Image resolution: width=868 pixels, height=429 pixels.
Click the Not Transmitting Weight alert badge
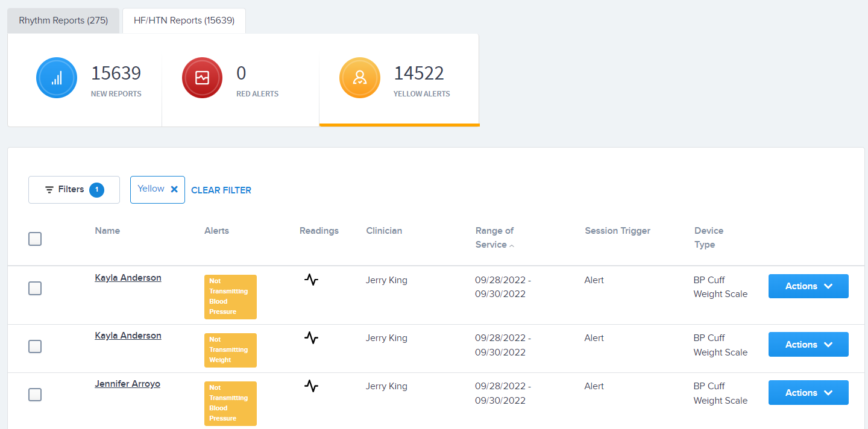tap(230, 350)
